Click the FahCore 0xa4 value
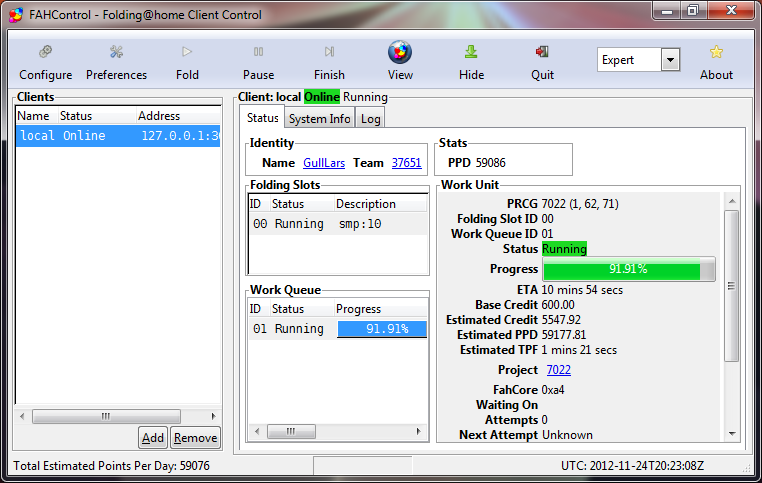762x483 pixels. click(x=553, y=390)
